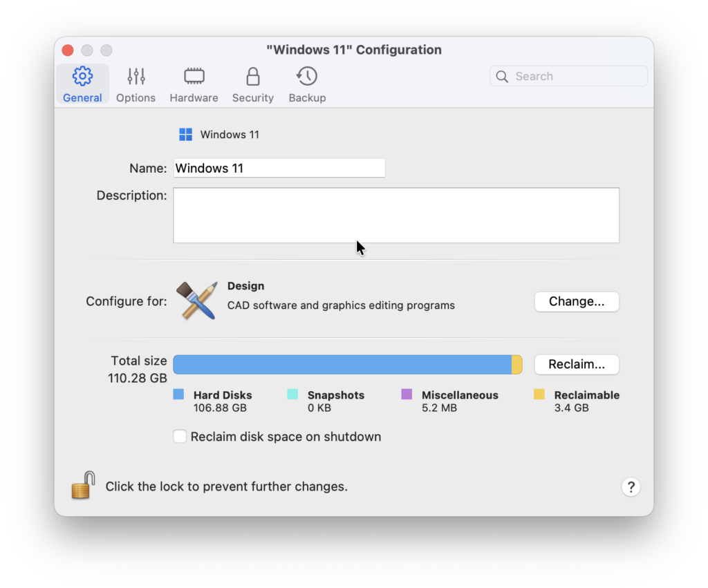Click the question mark help button
Image resolution: width=708 pixels, height=588 pixels.
coord(631,486)
